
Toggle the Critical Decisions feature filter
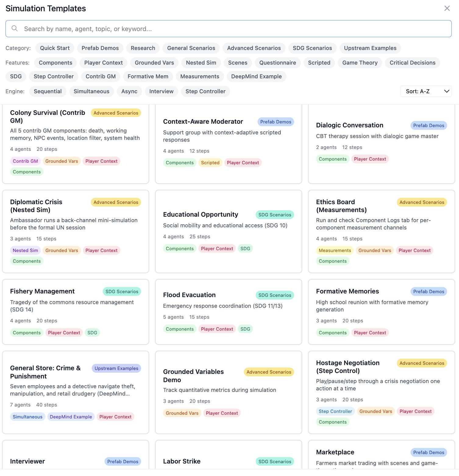pos(412,63)
